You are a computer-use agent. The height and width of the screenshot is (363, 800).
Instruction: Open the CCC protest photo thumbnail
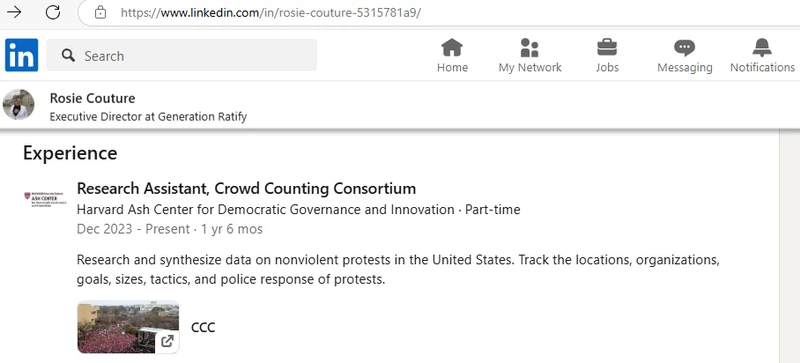coord(128,327)
